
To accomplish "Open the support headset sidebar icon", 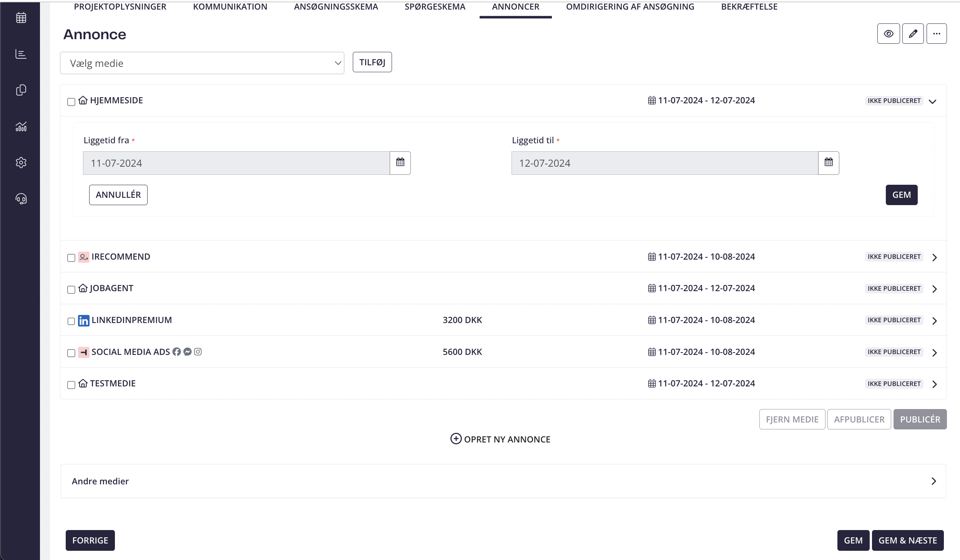I will click(x=21, y=199).
